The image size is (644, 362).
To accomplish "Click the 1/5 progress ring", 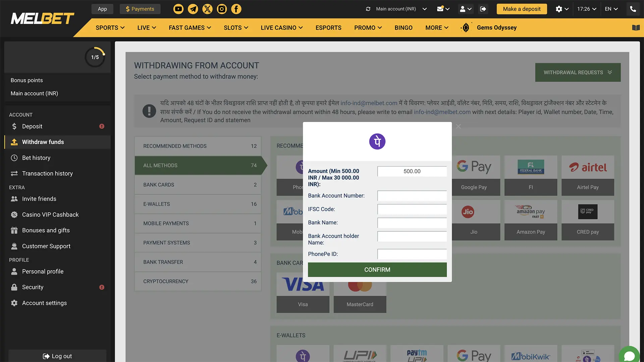I will 95,57.
